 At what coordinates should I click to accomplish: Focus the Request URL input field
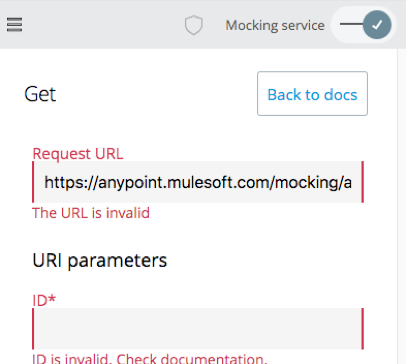click(x=198, y=182)
